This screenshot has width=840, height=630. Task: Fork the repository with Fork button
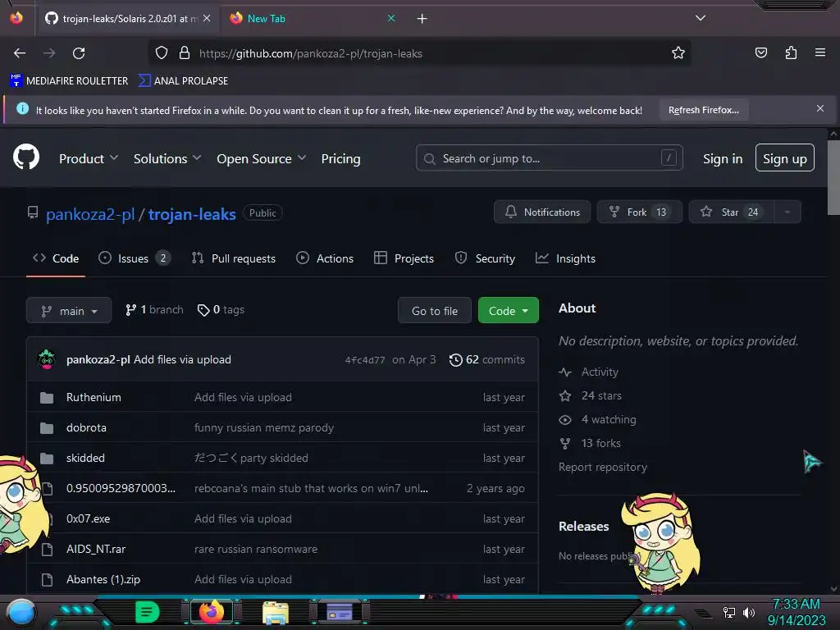click(x=639, y=212)
